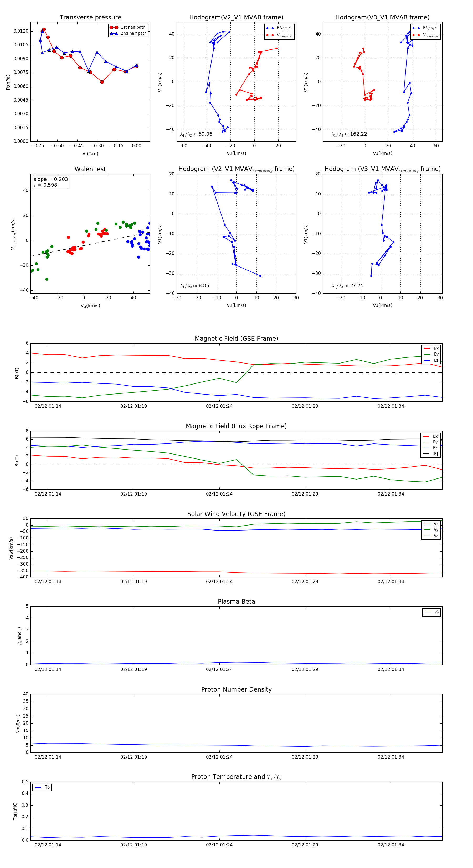Click the 'Transverse pressure' plot title
This screenshot has height=868, width=473.
90,18
